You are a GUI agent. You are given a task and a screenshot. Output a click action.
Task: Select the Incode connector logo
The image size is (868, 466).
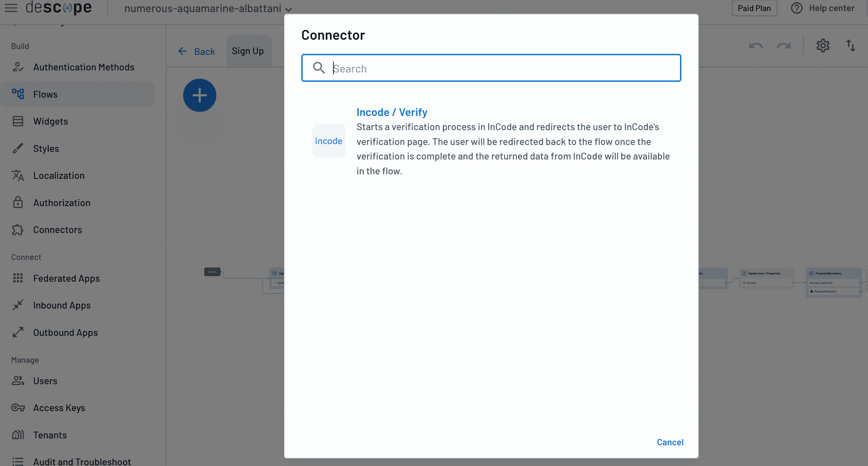(329, 140)
